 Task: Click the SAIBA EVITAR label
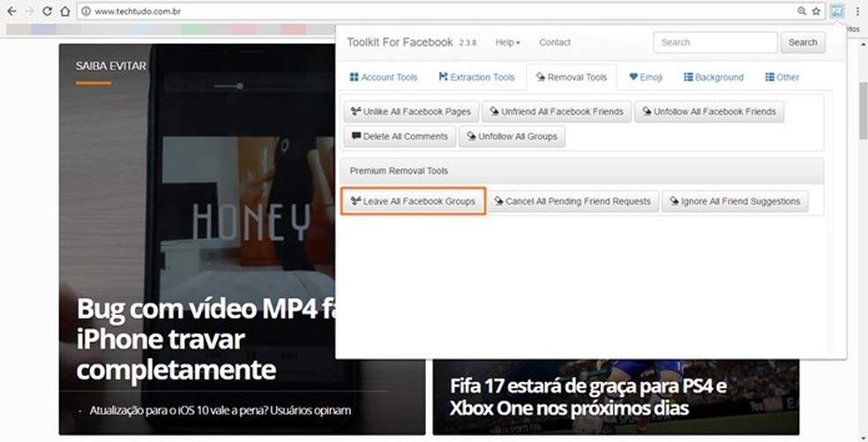[x=111, y=66]
